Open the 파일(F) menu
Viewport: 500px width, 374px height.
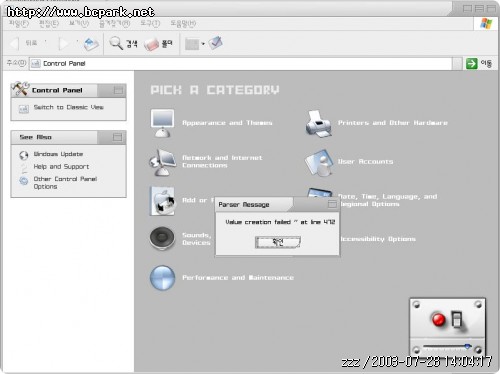click(19, 24)
